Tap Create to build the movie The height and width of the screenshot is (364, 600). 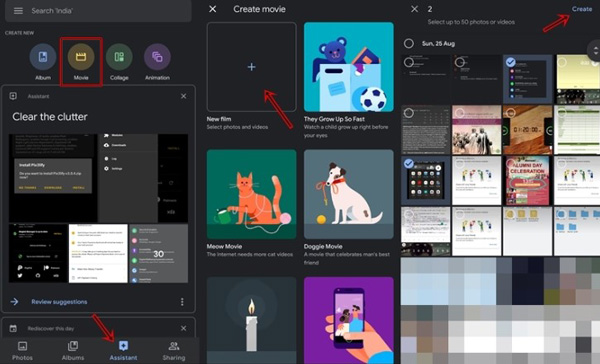(x=582, y=9)
